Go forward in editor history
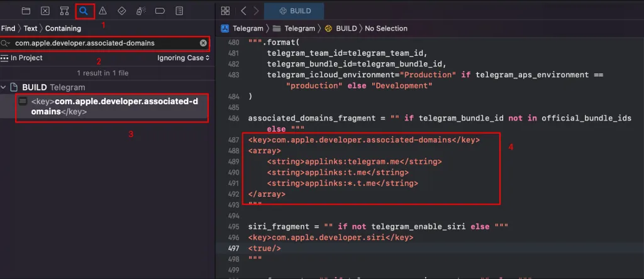Screen dimensions: 644x279 [257, 11]
